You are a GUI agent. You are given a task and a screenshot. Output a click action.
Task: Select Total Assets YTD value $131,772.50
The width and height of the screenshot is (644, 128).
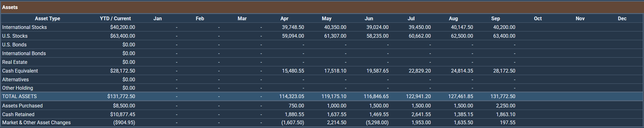pyautogui.click(x=121, y=96)
